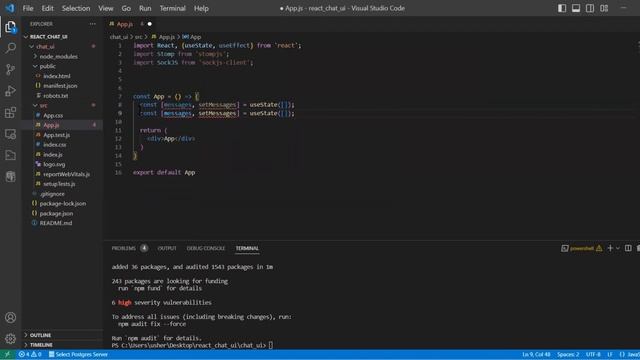This screenshot has height=360, width=640.
Task: Select the powershell terminal instance
Action: [582, 248]
